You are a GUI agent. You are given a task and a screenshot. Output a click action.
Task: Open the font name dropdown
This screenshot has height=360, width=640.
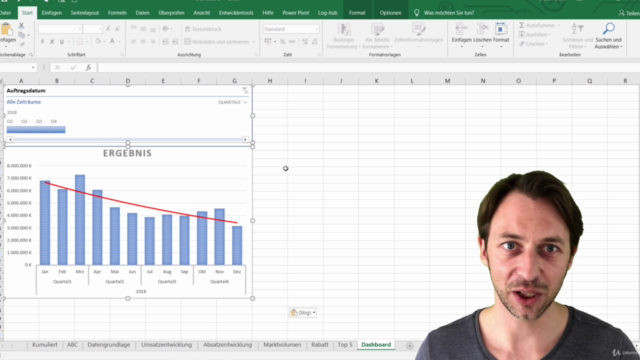80,29
